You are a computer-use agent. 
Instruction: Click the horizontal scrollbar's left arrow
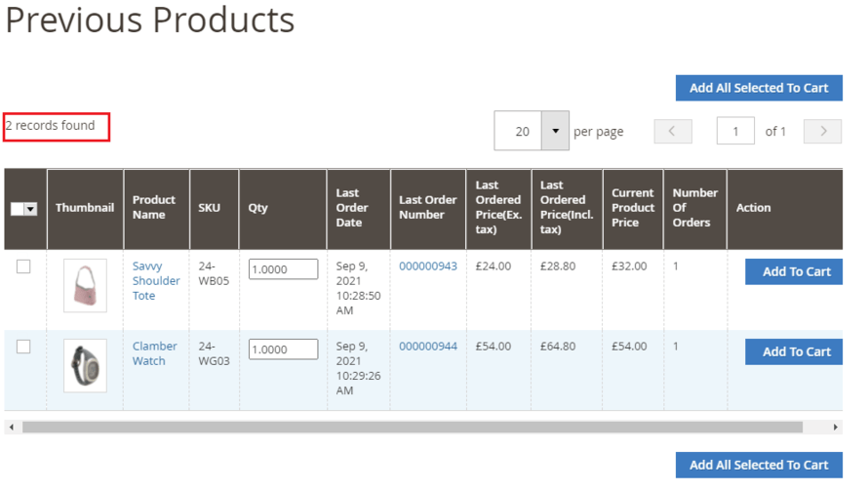[11, 428]
